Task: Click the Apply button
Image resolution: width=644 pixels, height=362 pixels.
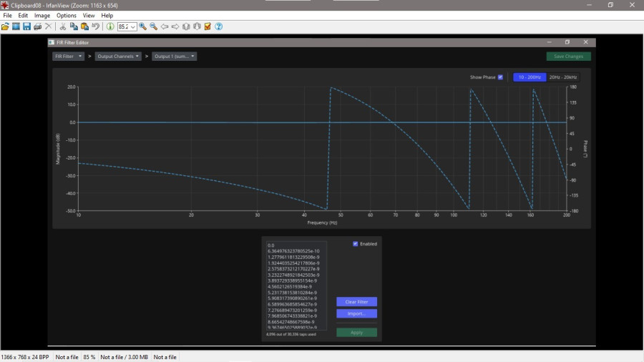Action: tap(356, 333)
